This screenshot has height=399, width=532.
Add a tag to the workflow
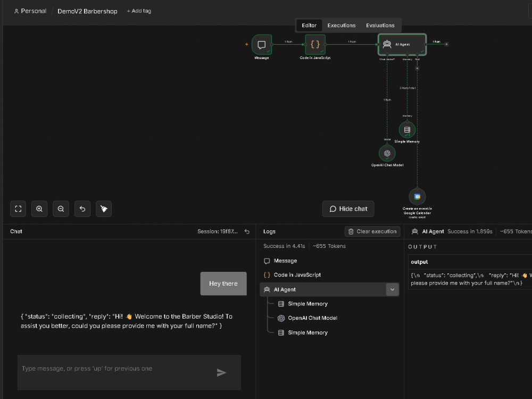click(x=139, y=11)
